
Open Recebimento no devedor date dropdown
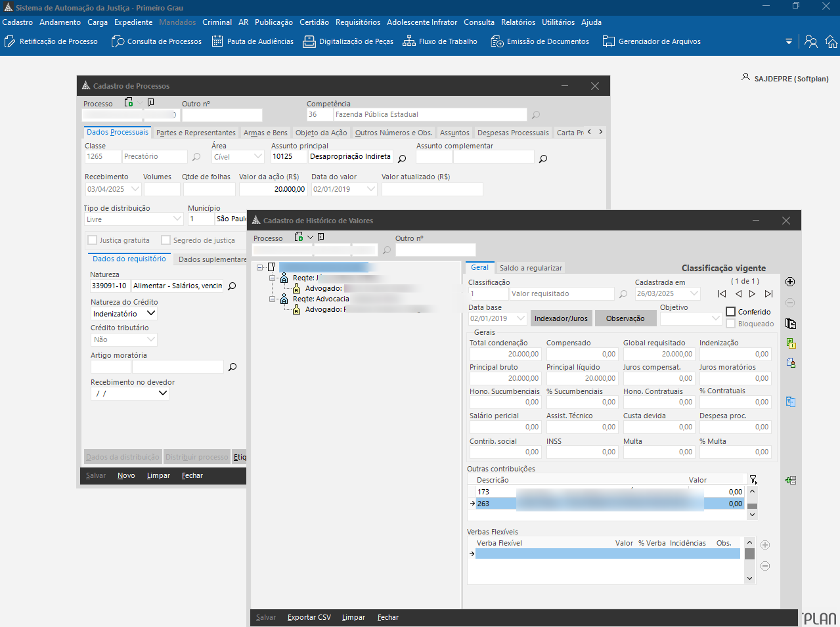[x=163, y=393]
